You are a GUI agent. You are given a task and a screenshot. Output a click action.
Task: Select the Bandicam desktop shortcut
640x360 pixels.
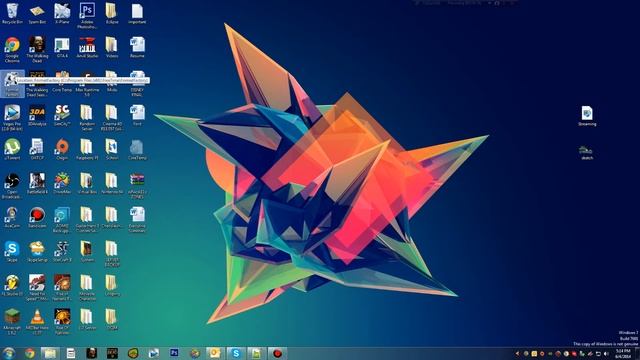coord(37,217)
